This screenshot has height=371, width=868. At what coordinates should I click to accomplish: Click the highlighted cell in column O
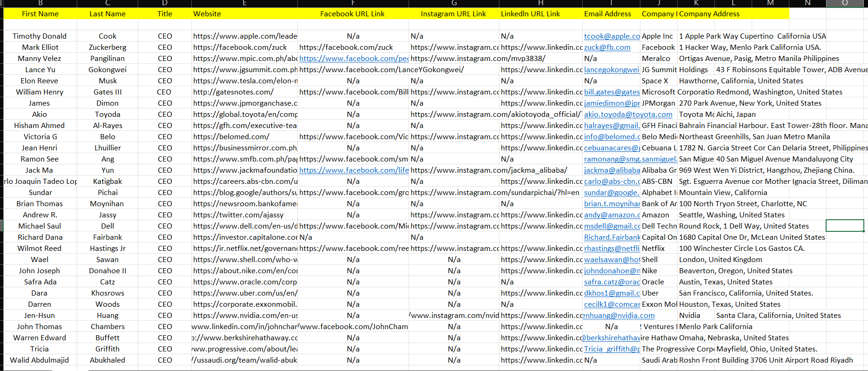pos(845,226)
